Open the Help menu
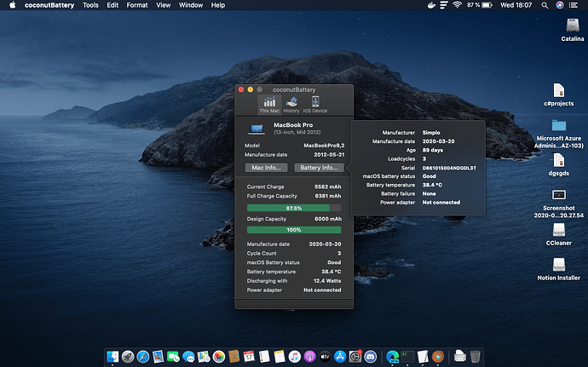The width and height of the screenshot is (588, 367). 218,5
